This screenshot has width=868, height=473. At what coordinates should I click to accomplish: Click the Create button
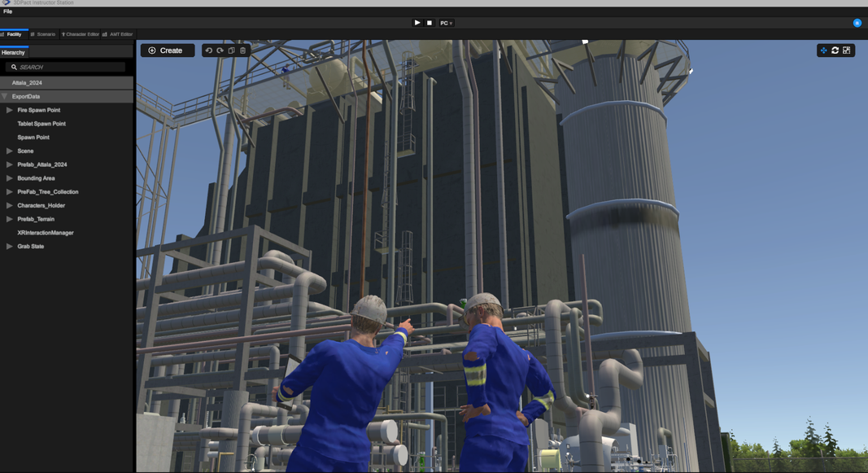coord(167,50)
